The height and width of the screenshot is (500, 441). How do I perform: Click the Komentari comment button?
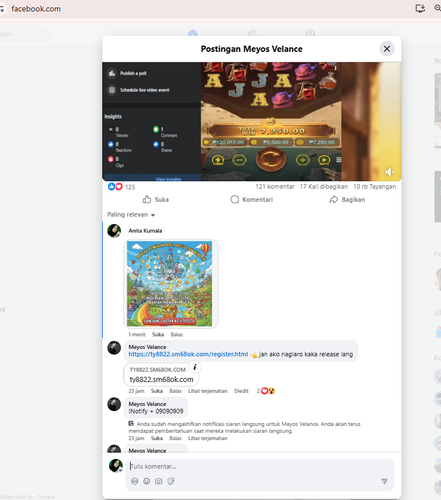pos(252,199)
